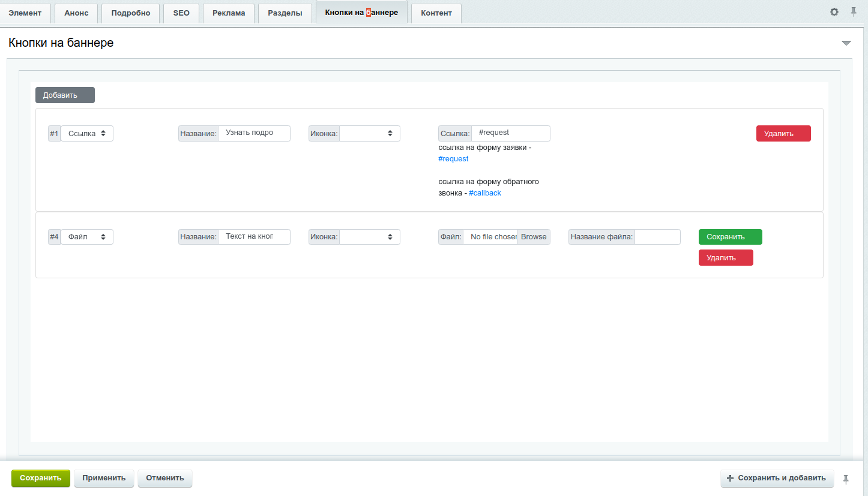This screenshot has width=868, height=496.
Task: Expand the Иконка dropdown in row #1
Action: (370, 134)
